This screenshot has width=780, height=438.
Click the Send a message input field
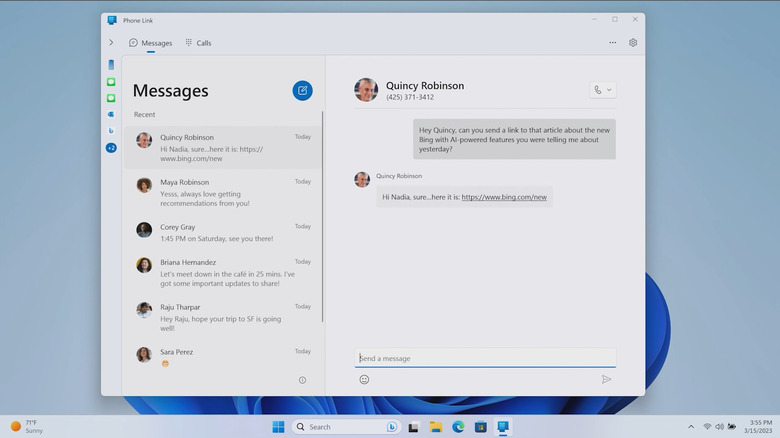coord(485,358)
